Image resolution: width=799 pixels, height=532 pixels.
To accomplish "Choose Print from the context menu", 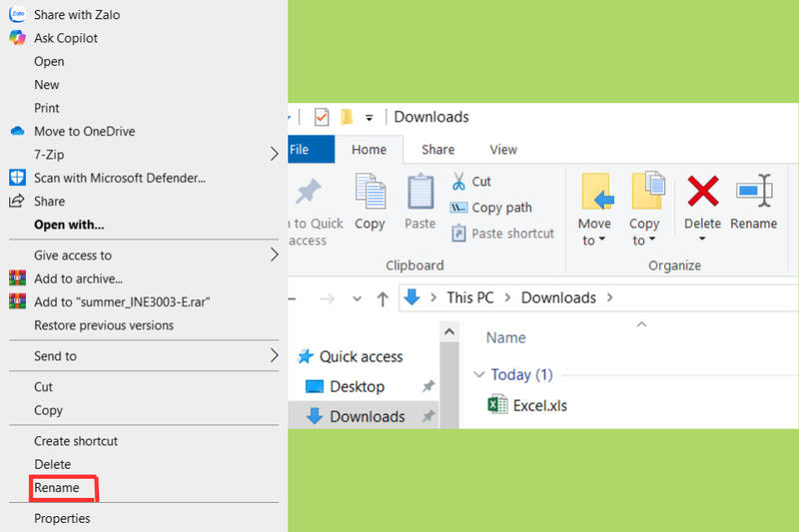I will pyautogui.click(x=46, y=108).
